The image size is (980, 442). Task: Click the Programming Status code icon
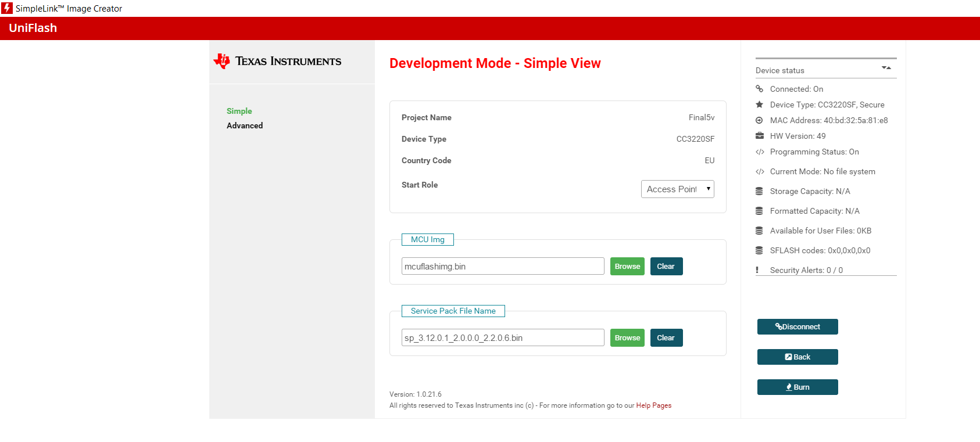pos(760,152)
